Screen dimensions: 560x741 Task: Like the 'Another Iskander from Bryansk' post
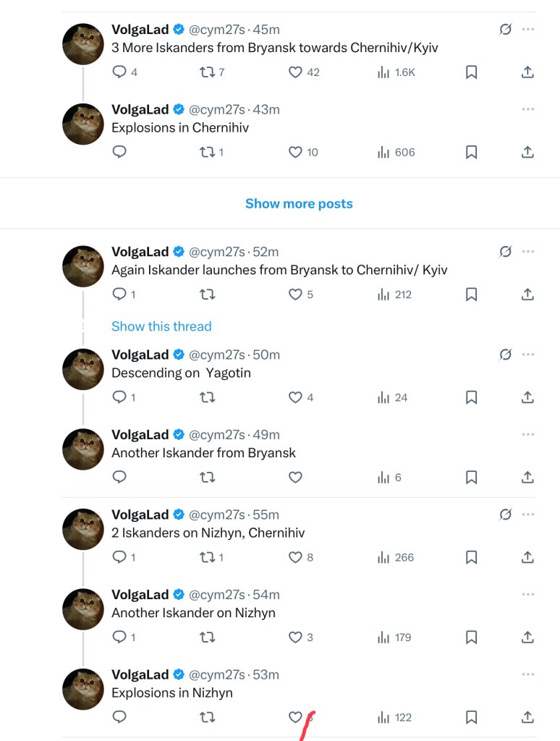coord(295,478)
